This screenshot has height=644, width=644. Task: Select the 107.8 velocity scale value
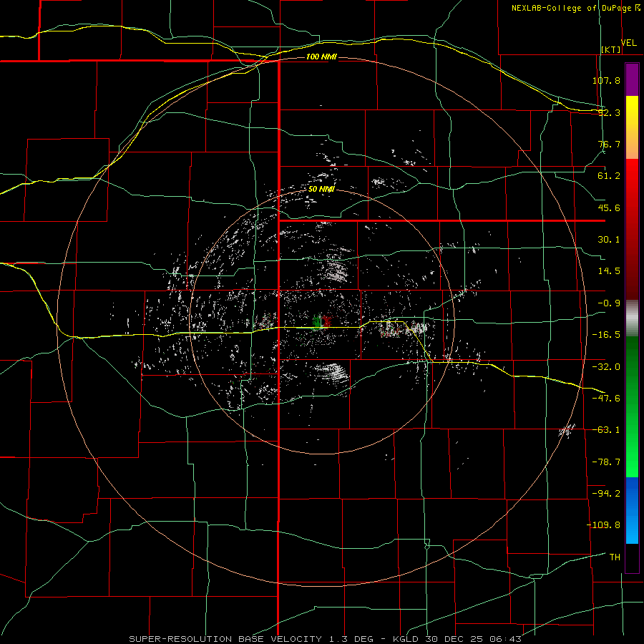(606, 80)
